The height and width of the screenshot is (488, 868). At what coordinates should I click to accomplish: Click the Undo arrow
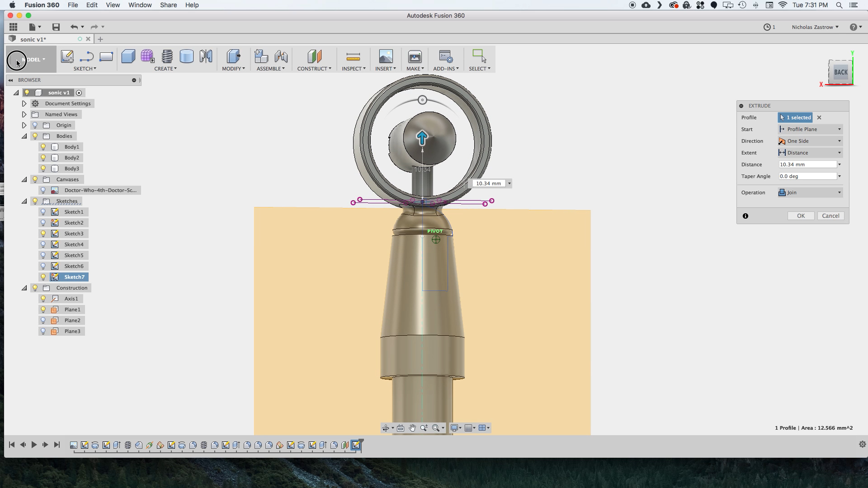pyautogui.click(x=74, y=27)
